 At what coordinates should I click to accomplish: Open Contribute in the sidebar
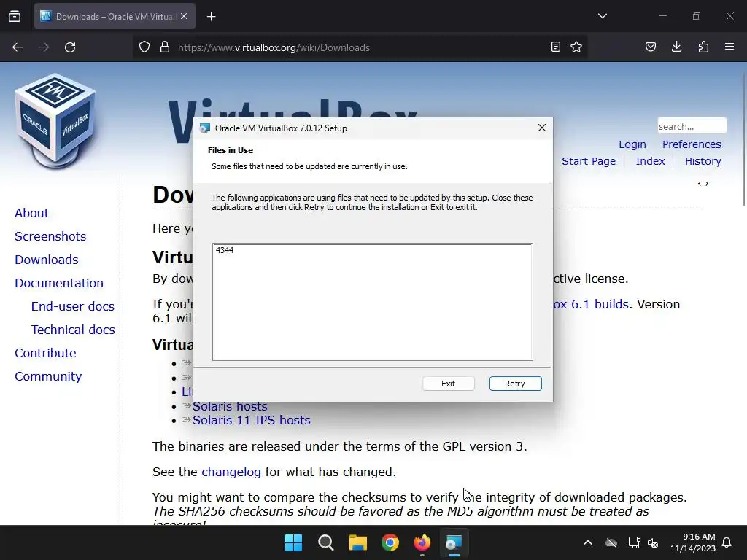tap(45, 353)
